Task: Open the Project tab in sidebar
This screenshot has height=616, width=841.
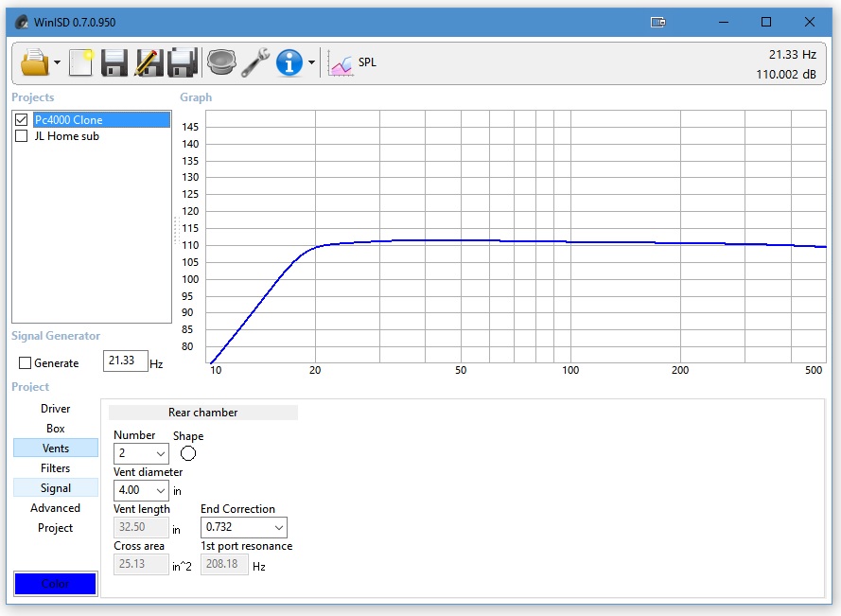Action: point(56,528)
